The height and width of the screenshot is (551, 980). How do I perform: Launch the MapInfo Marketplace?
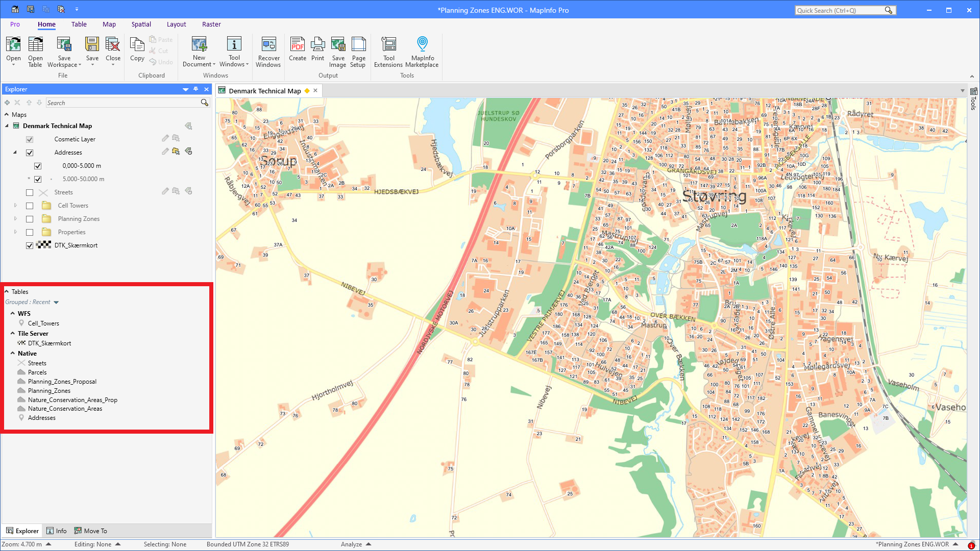pos(422,51)
